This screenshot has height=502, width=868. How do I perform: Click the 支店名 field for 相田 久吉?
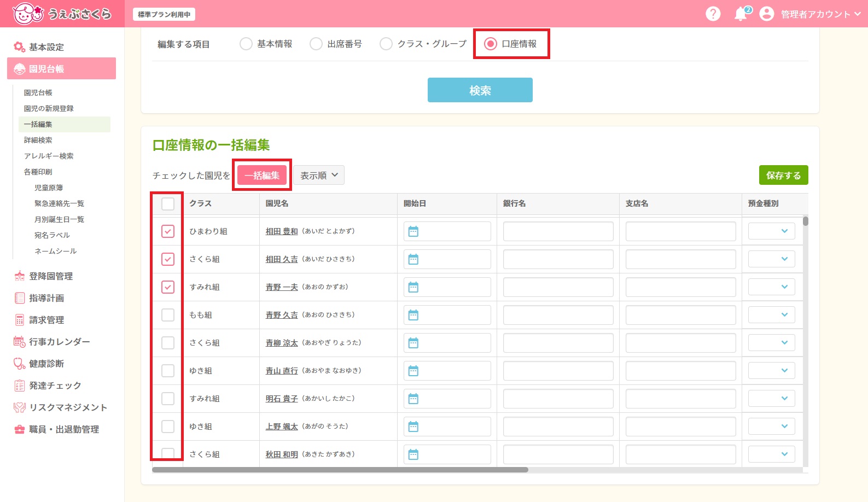(680, 259)
